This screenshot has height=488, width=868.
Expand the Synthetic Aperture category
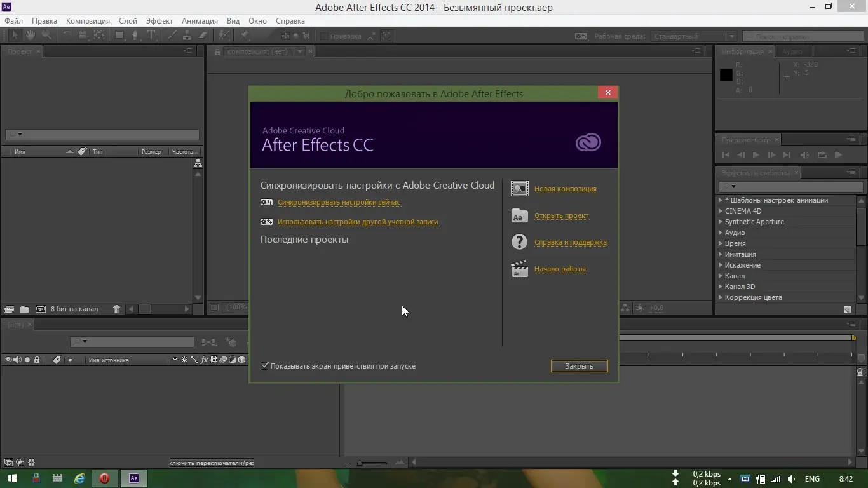pos(720,222)
